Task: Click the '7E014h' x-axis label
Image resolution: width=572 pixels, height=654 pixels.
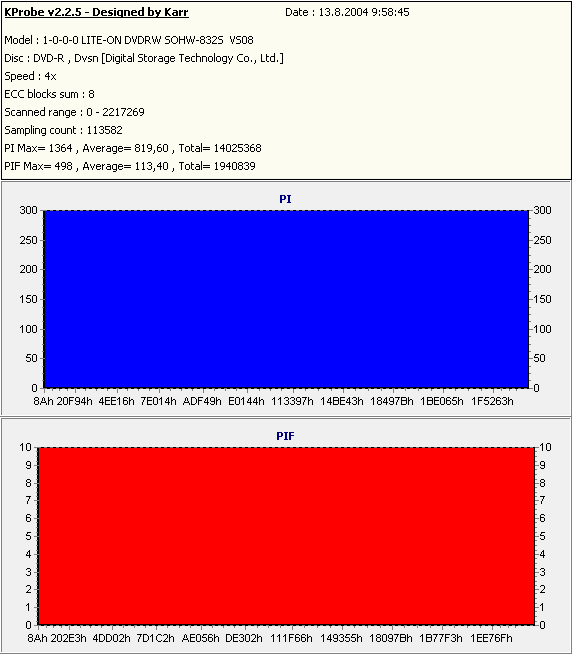Action: (158, 401)
